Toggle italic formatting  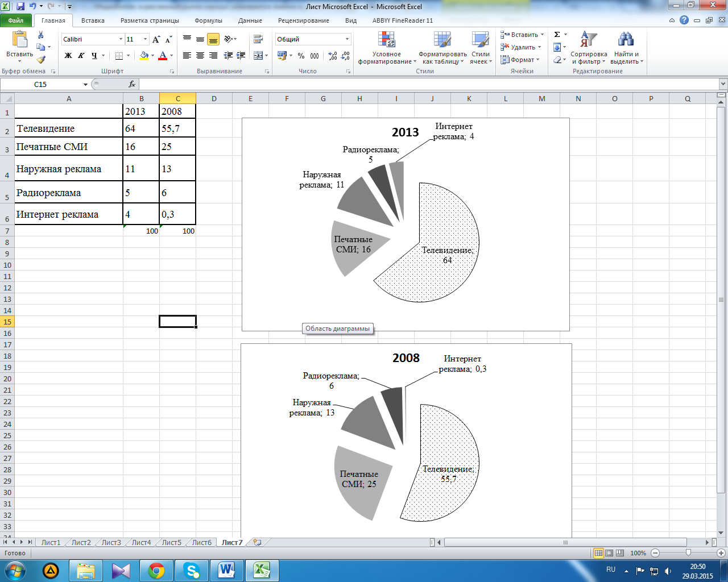pos(81,56)
